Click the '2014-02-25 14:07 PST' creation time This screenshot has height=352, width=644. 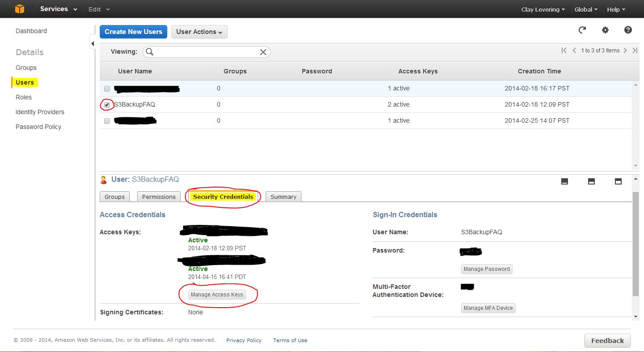[x=537, y=120]
